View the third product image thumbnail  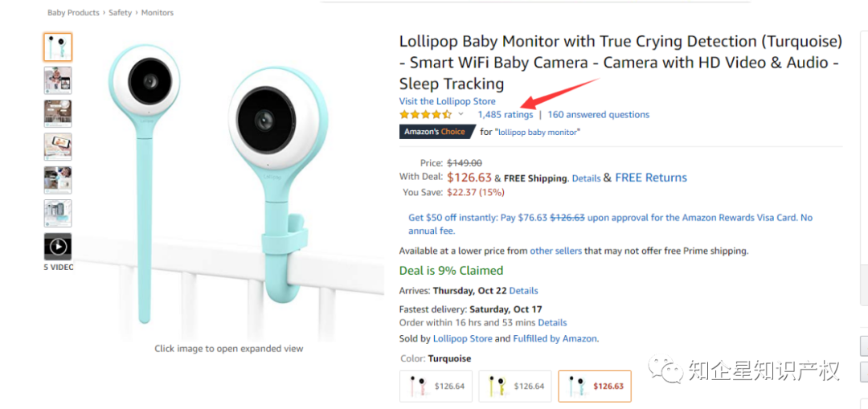click(x=57, y=113)
